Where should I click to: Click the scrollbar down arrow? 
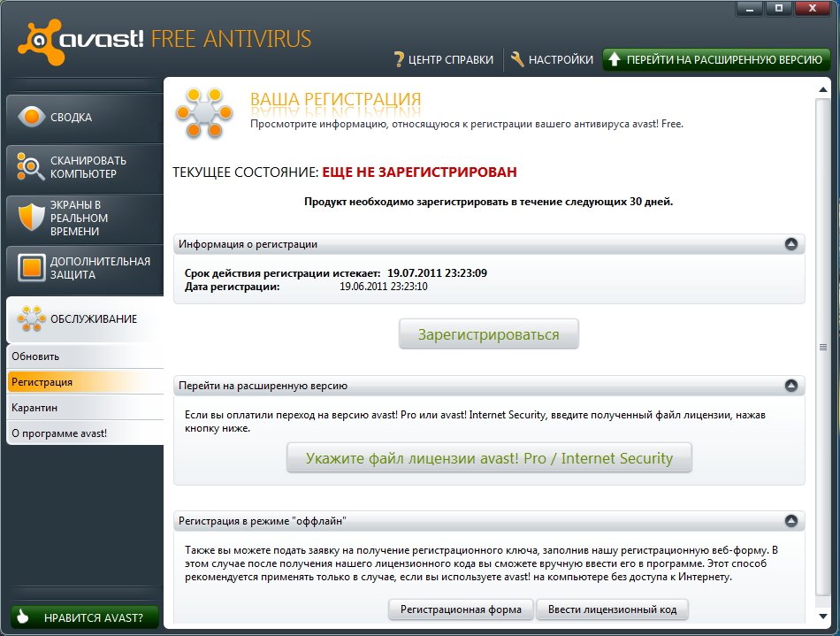pyautogui.click(x=823, y=617)
